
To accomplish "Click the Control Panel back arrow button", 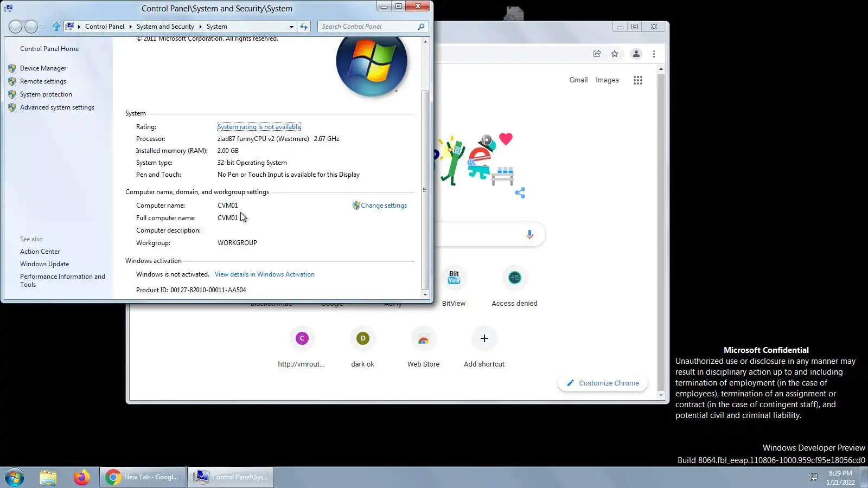I will pyautogui.click(x=16, y=26).
